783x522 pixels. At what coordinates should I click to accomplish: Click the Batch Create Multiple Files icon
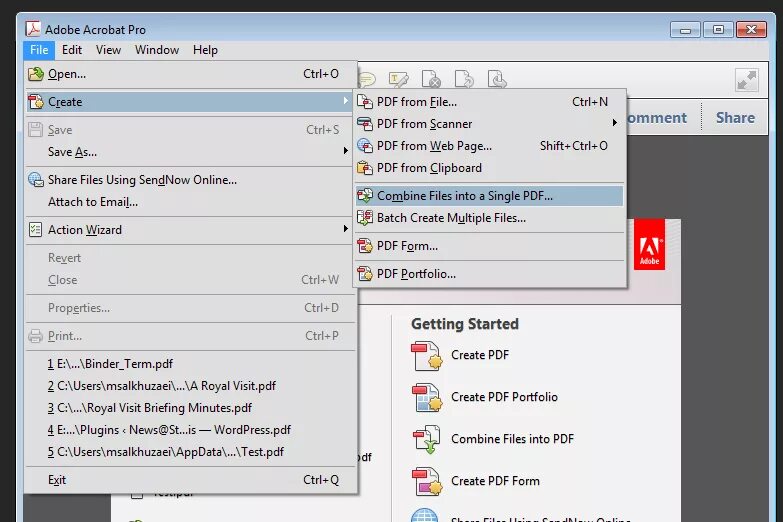tap(365, 218)
